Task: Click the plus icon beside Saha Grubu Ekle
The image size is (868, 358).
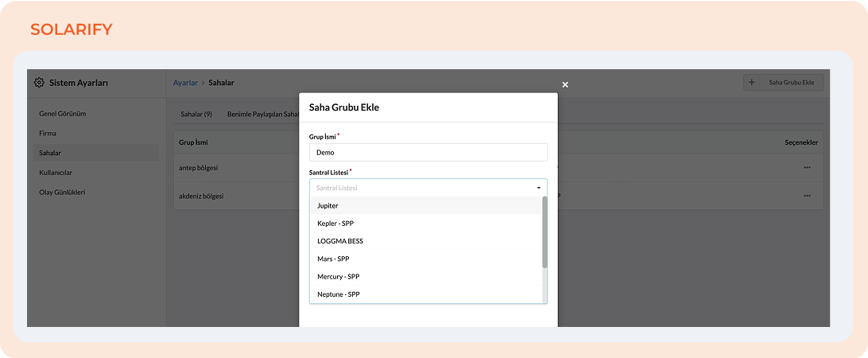Action: coord(752,83)
